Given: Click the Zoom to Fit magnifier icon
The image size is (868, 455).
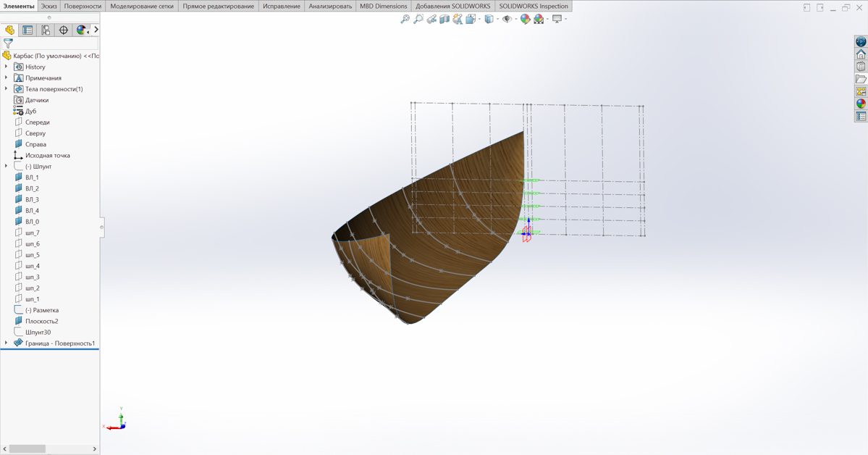Looking at the screenshot, I should click(405, 20).
